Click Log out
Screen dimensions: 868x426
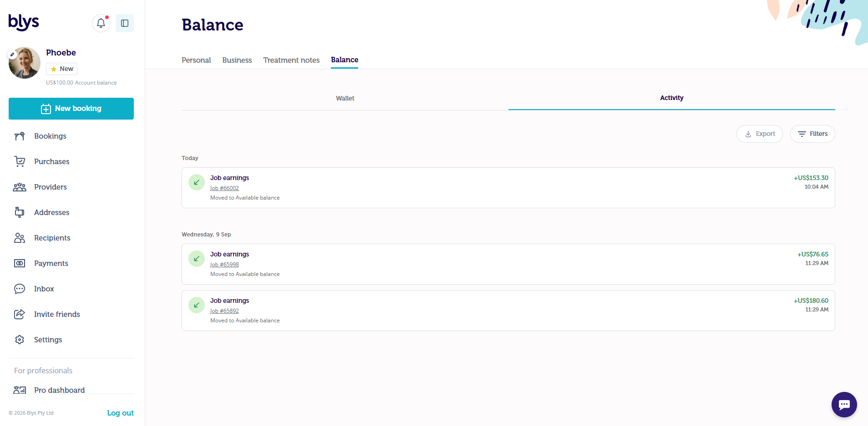(x=120, y=413)
